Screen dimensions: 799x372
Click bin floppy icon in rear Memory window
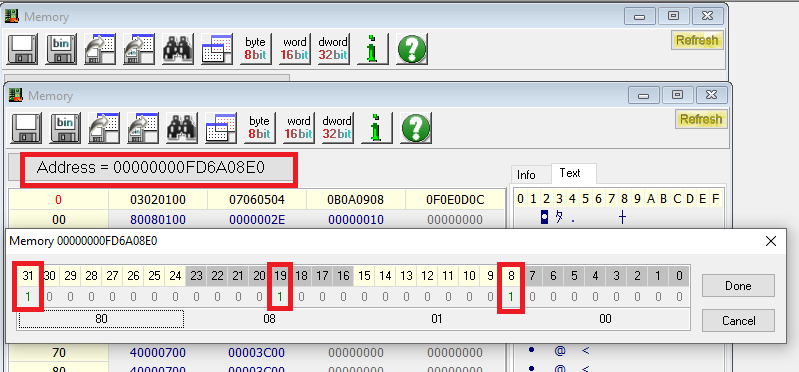click(61, 49)
